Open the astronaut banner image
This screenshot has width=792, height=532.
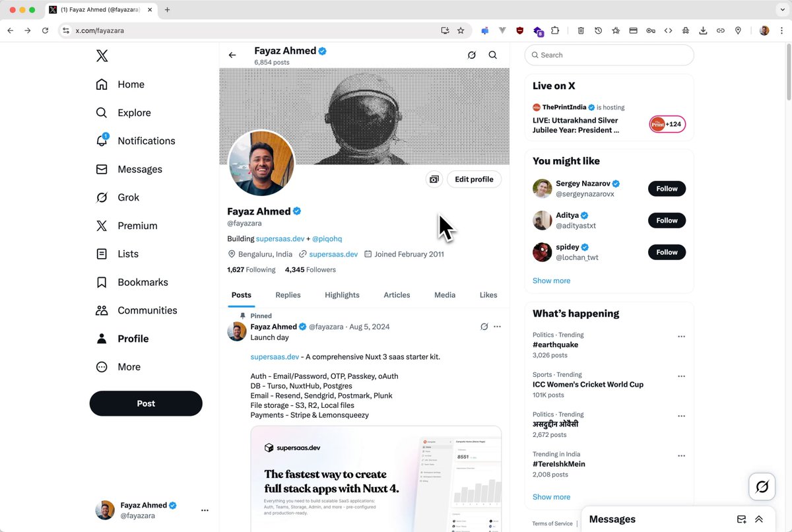[364, 116]
